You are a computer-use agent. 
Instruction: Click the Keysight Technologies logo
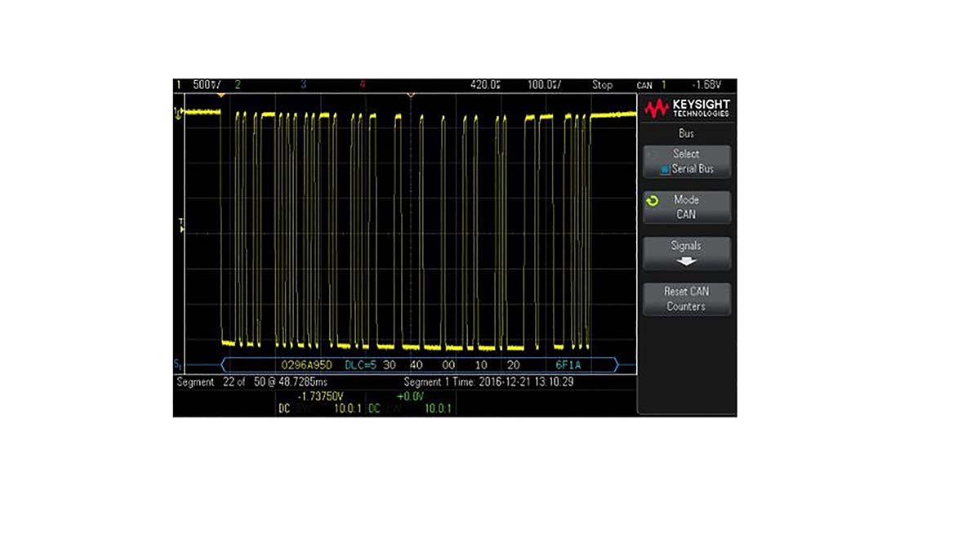[x=687, y=109]
